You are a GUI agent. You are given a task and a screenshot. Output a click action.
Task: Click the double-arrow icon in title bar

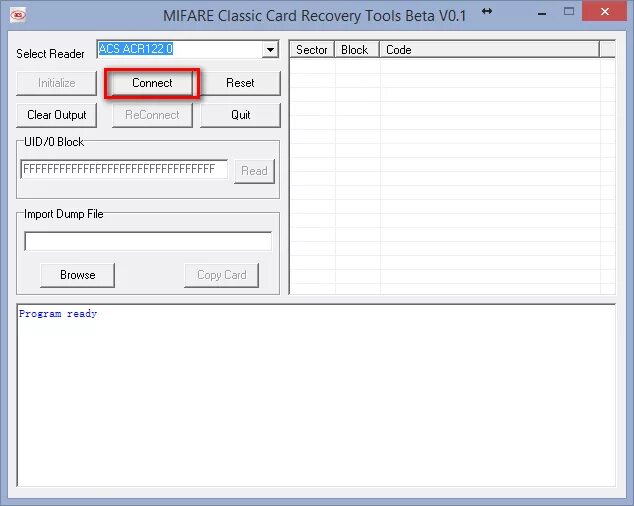pos(487,11)
